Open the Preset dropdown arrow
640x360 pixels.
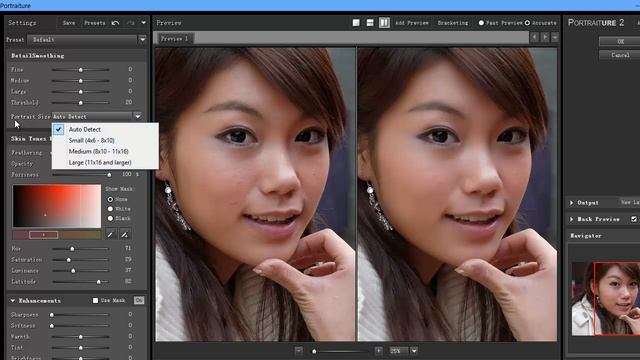pyautogui.click(x=142, y=40)
